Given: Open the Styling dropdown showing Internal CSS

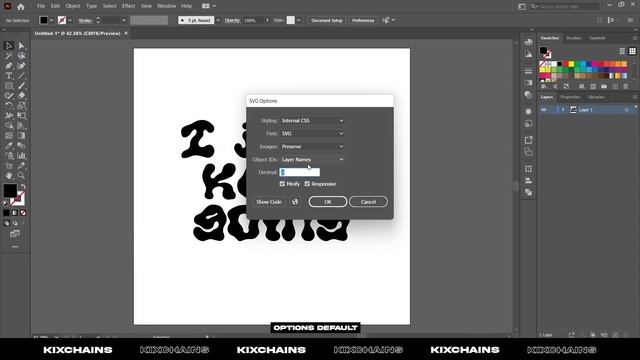Looking at the screenshot, I should point(312,121).
